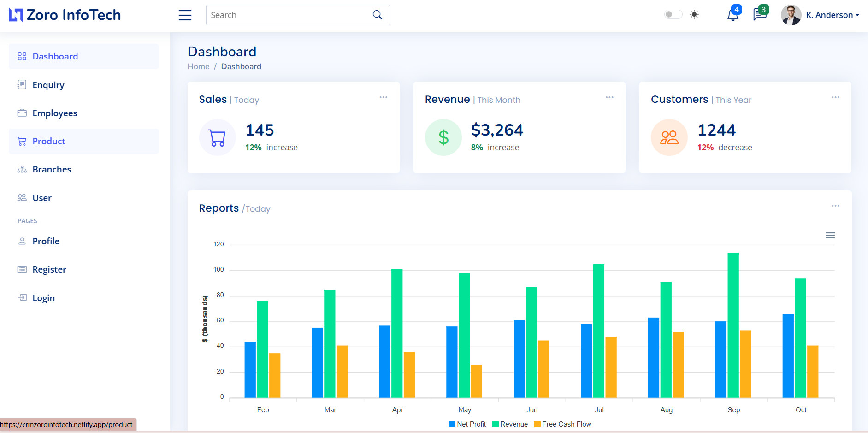
Task: Click the Oct Net Profit blue bar
Action: tap(788, 356)
